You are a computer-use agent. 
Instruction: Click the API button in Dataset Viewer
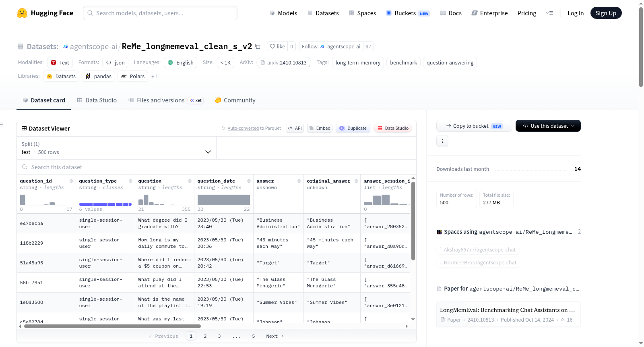pos(295,128)
